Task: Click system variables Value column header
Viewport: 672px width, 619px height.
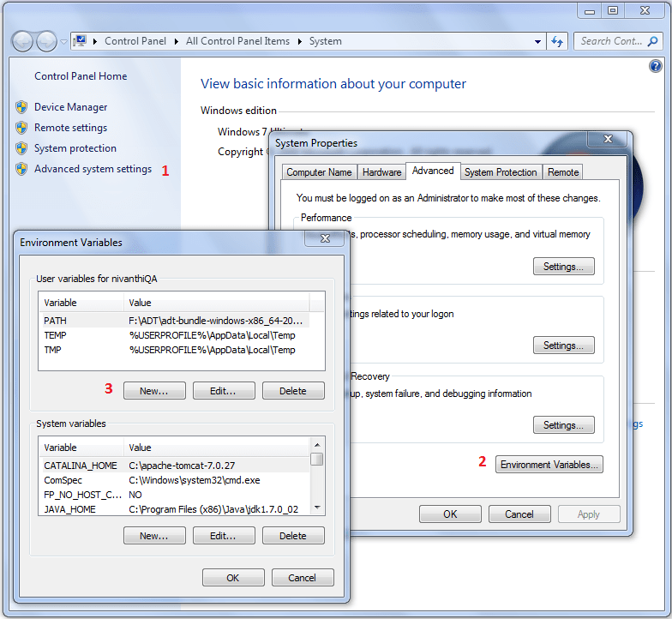Action: pyautogui.click(x=216, y=448)
